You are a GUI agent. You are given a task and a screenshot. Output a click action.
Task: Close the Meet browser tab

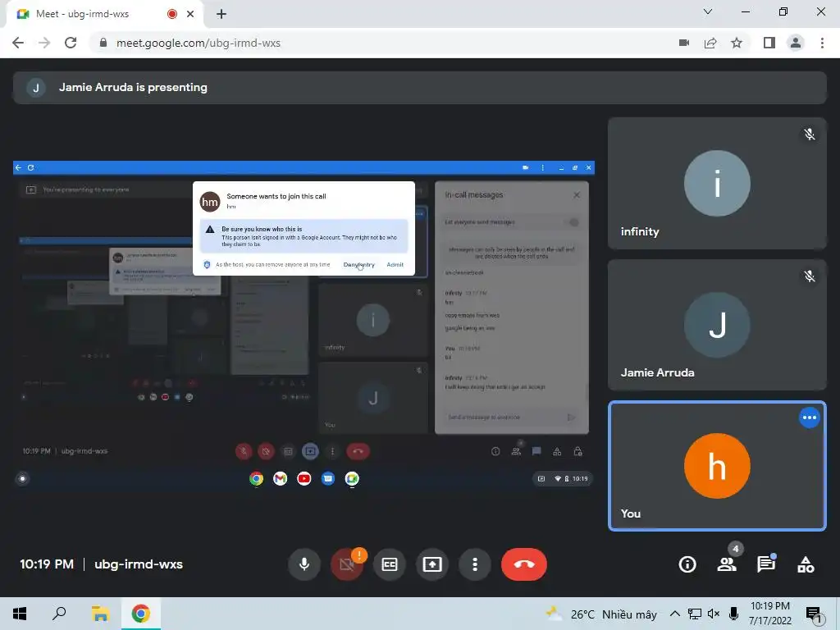click(190, 14)
